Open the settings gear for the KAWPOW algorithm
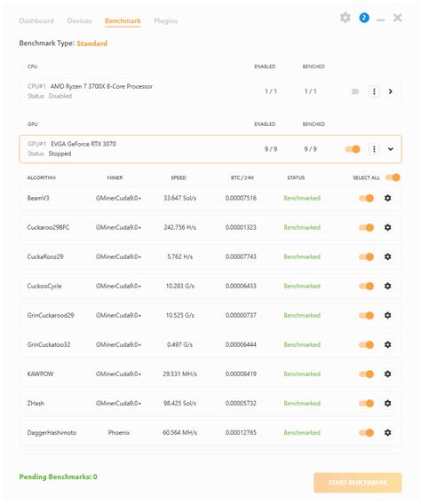 click(388, 374)
